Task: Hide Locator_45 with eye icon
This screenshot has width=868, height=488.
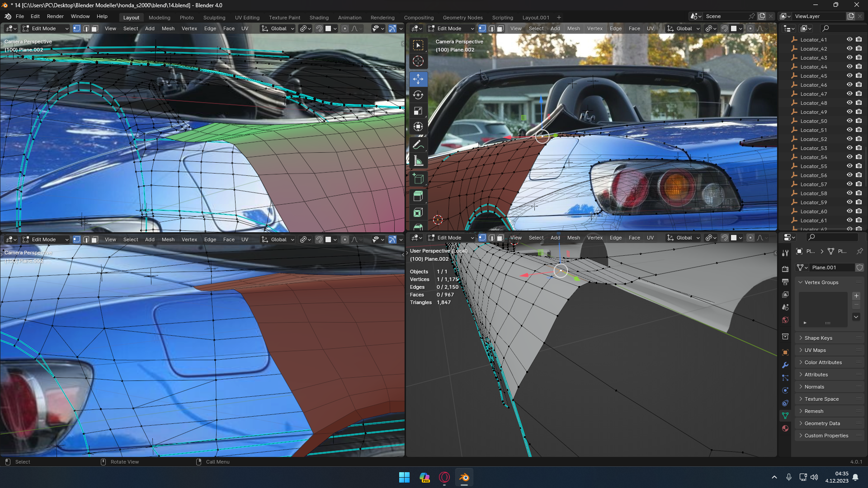Action: click(849, 76)
